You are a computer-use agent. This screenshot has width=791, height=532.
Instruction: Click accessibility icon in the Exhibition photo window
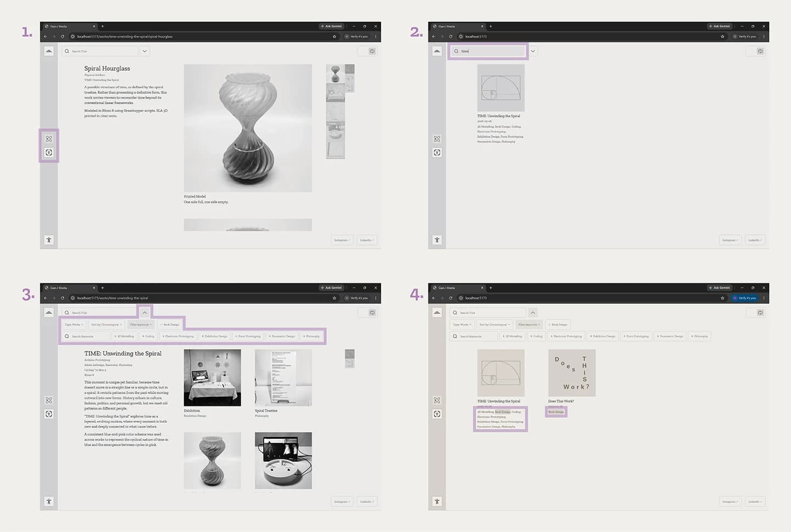[49, 501]
